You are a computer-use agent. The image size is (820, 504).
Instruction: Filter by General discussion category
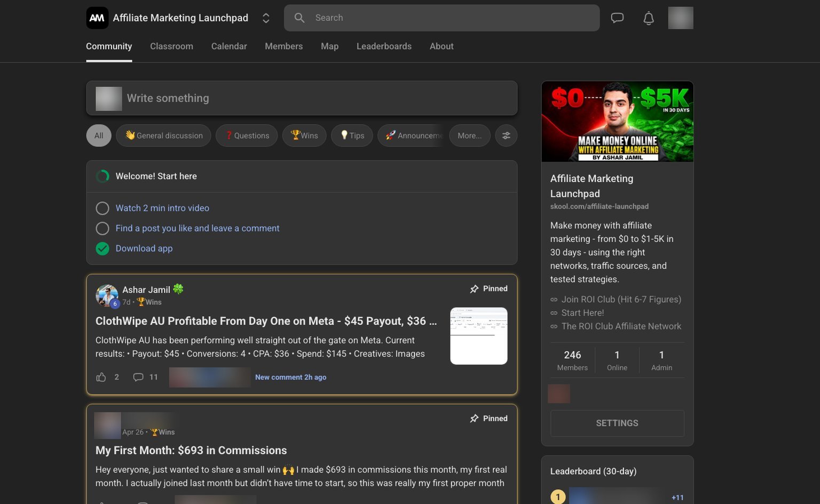point(163,136)
